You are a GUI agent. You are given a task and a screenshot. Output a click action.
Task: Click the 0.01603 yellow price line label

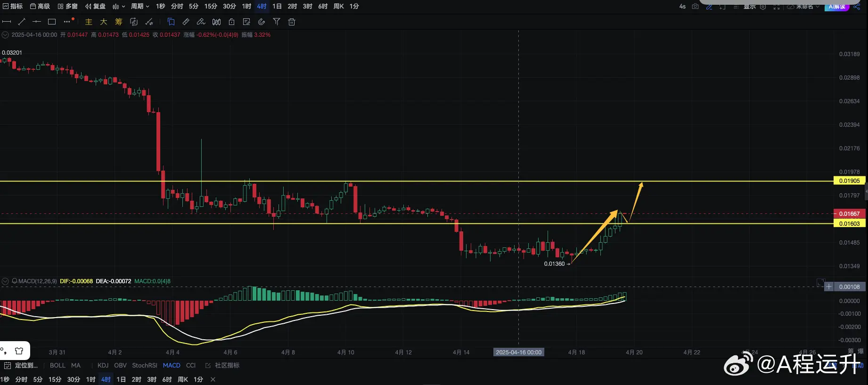click(x=850, y=224)
